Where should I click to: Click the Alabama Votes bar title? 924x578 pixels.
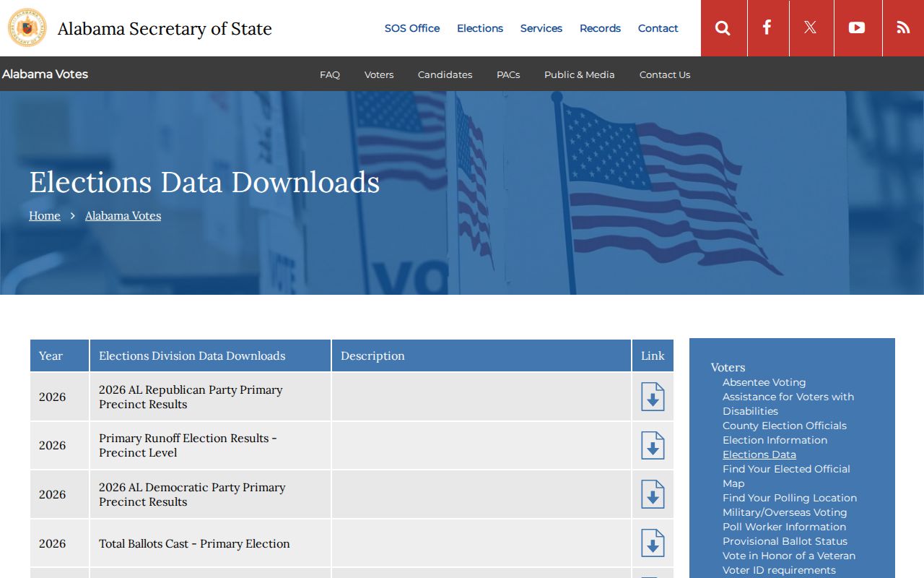(45, 74)
